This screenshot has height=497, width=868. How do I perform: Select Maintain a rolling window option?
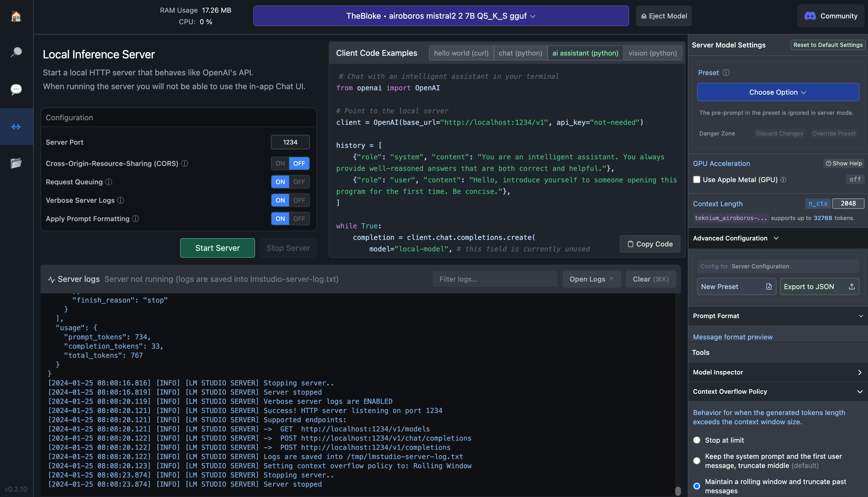696,486
